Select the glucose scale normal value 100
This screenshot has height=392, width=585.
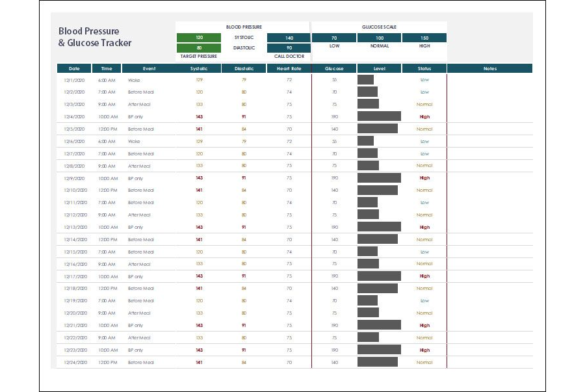coord(379,38)
